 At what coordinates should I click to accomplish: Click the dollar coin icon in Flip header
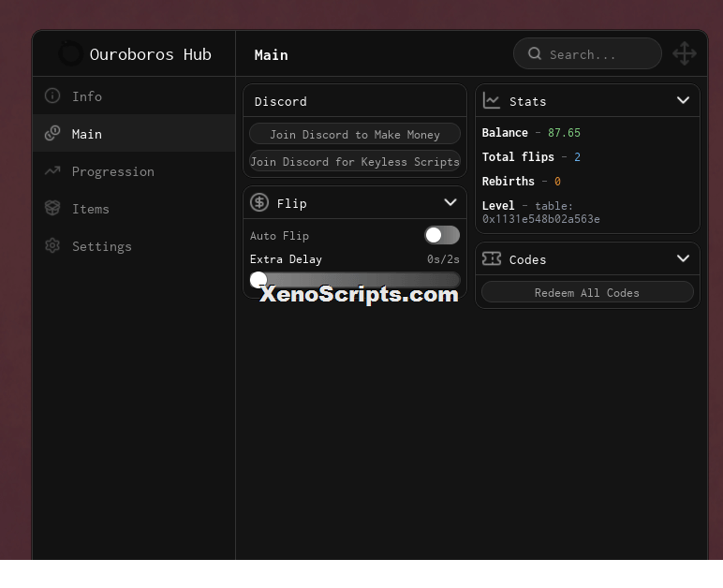click(259, 202)
